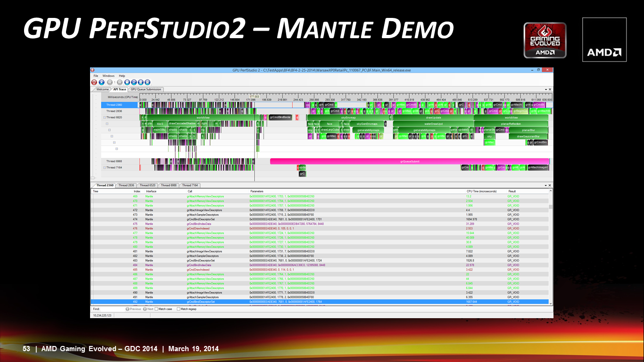Viewport: 644px width, 362px height.
Task: Click the grCmdBindBorder block in timeline
Action: tap(280, 117)
